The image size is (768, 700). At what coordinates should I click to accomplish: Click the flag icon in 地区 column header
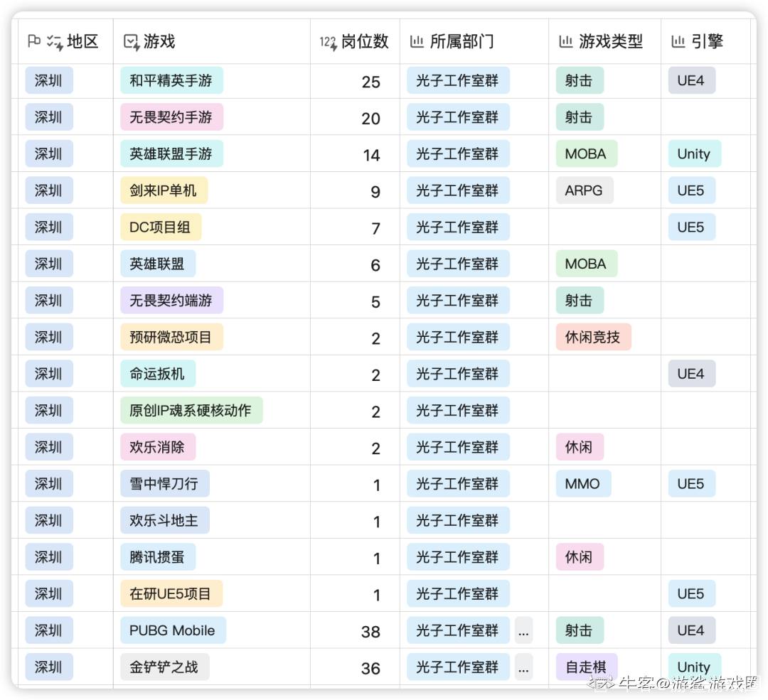pos(34,41)
